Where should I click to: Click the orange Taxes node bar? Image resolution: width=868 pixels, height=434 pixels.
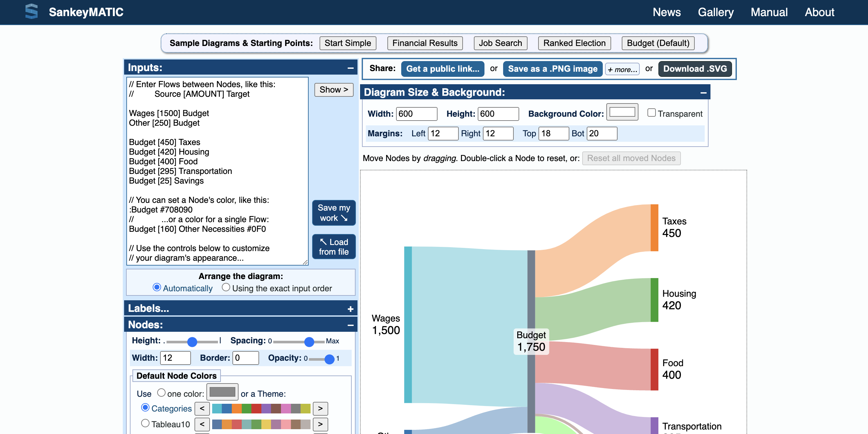pyautogui.click(x=654, y=228)
